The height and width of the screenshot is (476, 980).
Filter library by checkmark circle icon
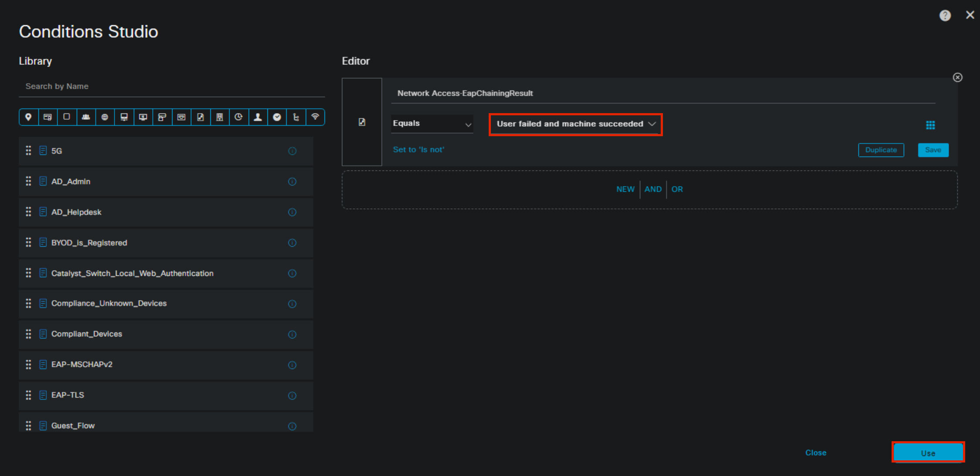pos(277,117)
